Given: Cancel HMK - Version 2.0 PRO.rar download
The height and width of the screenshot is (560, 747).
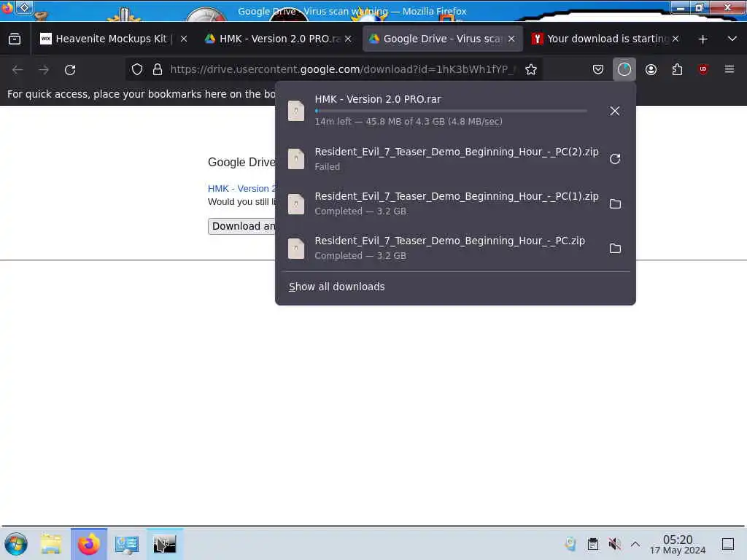Looking at the screenshot, I should pyautogui.click(x=614, y=111).
